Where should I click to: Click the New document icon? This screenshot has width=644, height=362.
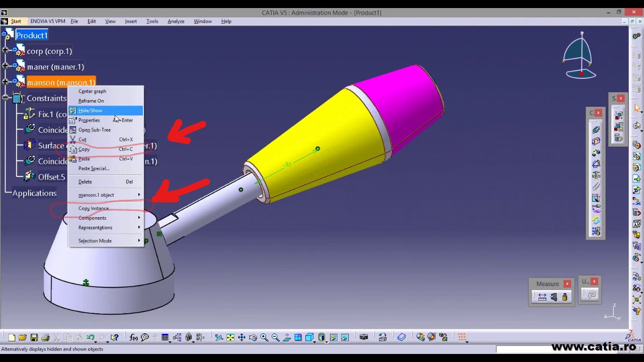click(x=12, y=337)
